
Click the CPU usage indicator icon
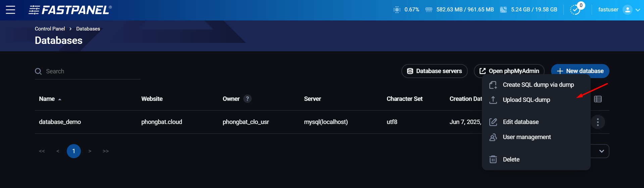pos(397,10)
